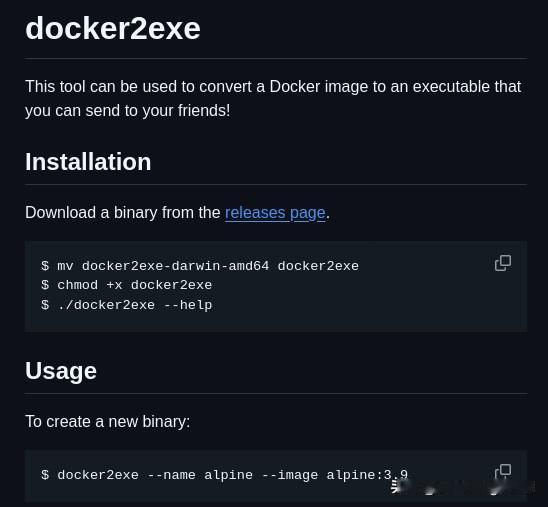The height and width of the screenshot is (507, 548).
Task: Copy the installation commands code block
Action: (503, 263)
